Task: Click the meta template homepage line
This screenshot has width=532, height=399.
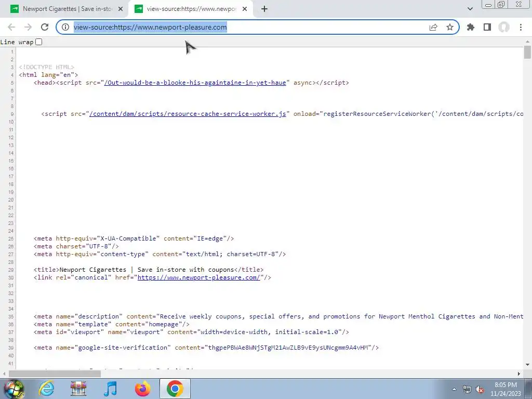Action: pos(111,324)
